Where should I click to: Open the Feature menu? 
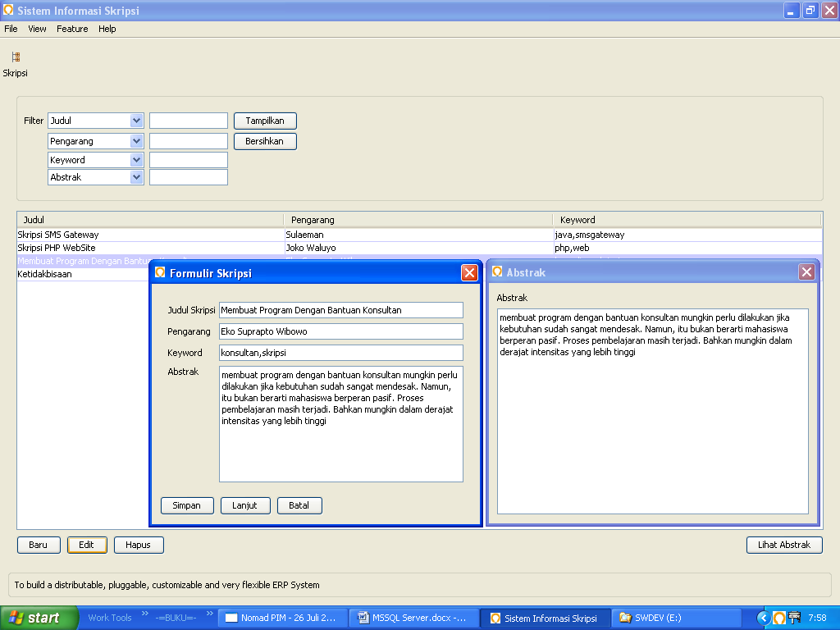pyautogui.click(x=72, y=29)
